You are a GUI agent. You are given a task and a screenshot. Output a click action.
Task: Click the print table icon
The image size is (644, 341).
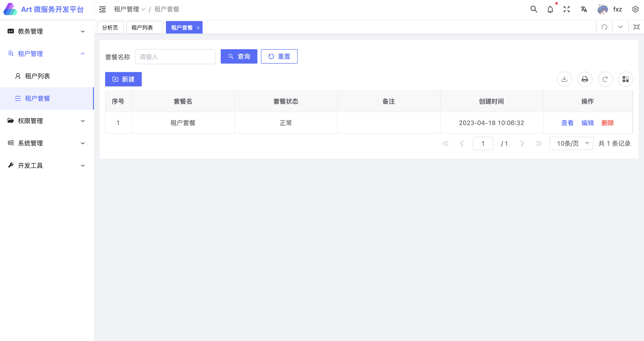[585, 79]
